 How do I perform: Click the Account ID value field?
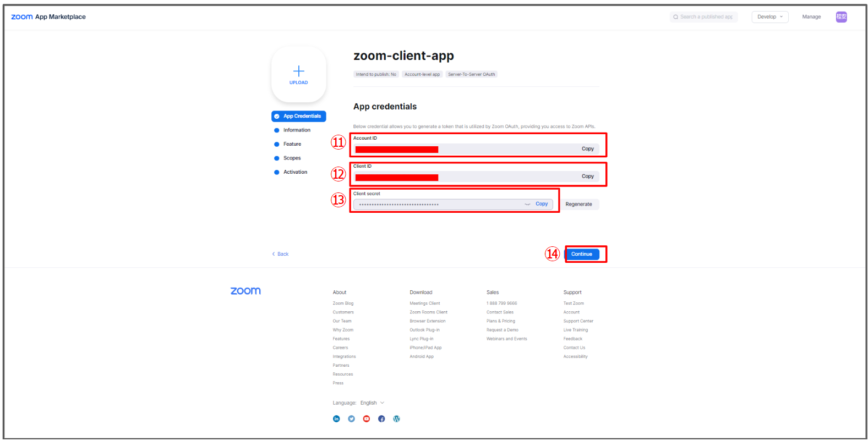[x=476, y=149]
